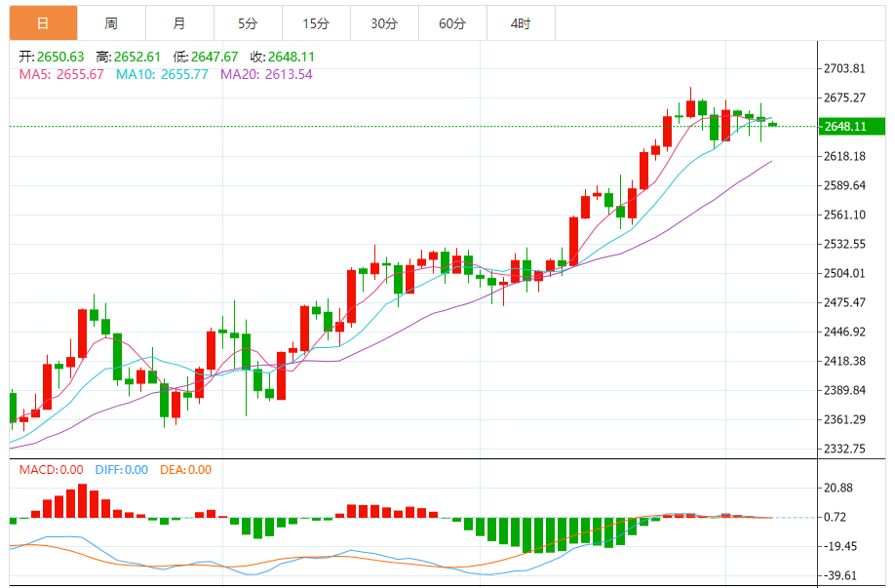Click the 2389.84 price axis label

(x=844, y=390)
